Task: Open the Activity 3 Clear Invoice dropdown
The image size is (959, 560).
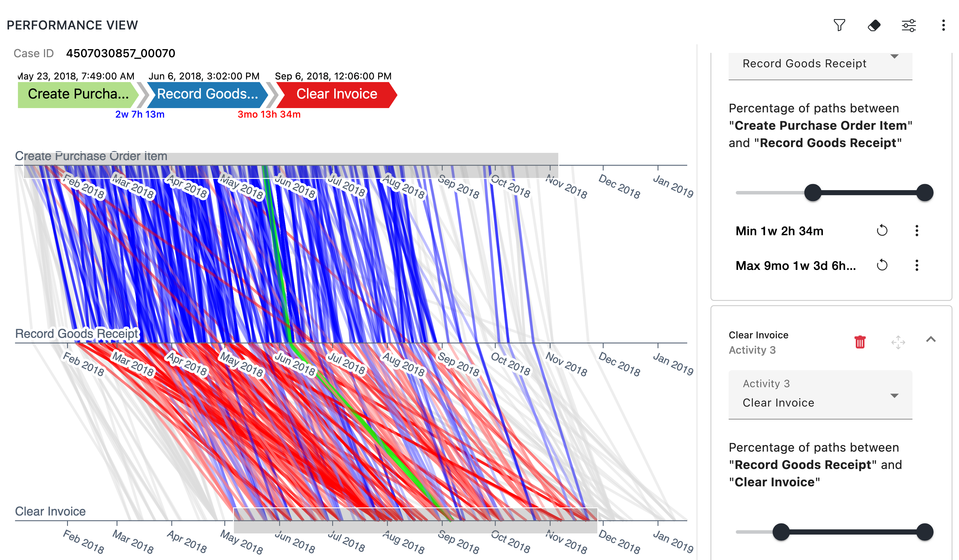Action: click(x=820, y=394)
